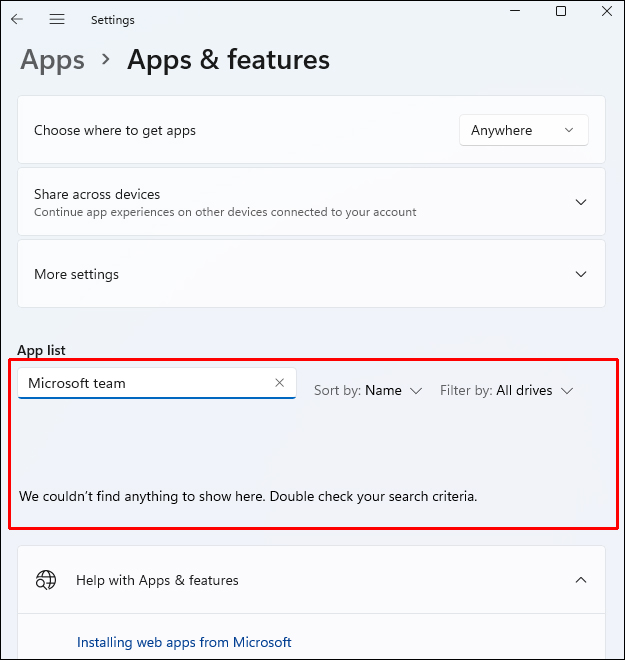Open the Sort by Name dropdown
The image size is (625, 660).
pos(368,390)
